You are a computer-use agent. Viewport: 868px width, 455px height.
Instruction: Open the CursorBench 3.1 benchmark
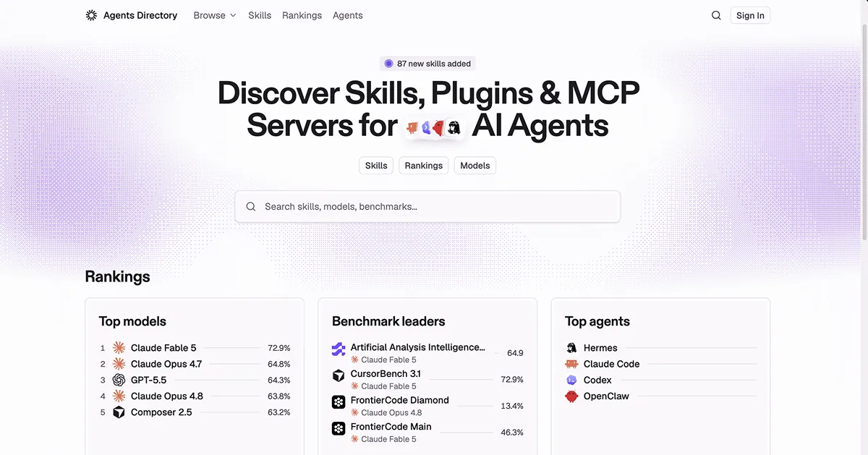click(x=427, y=379)
